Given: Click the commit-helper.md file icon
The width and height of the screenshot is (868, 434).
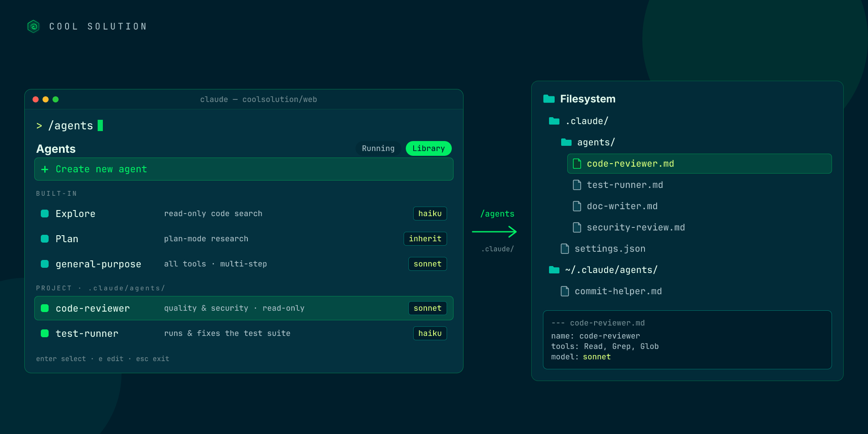Looking at the screenshot, I should click(565, 291).
